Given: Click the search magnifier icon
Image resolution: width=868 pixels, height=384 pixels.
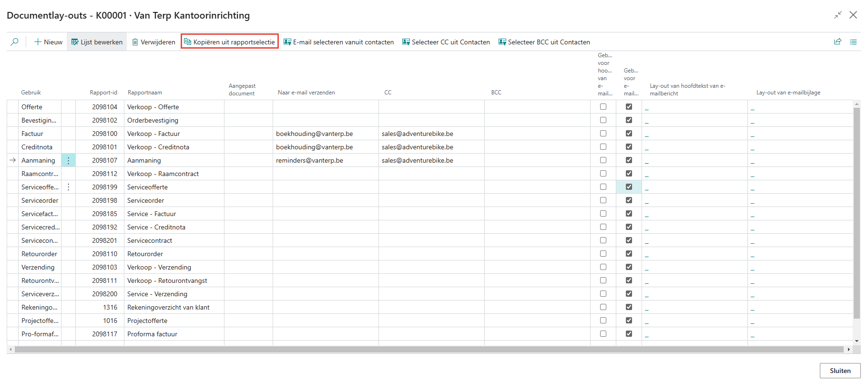Looking at the screenshot, I should [15, 42].
